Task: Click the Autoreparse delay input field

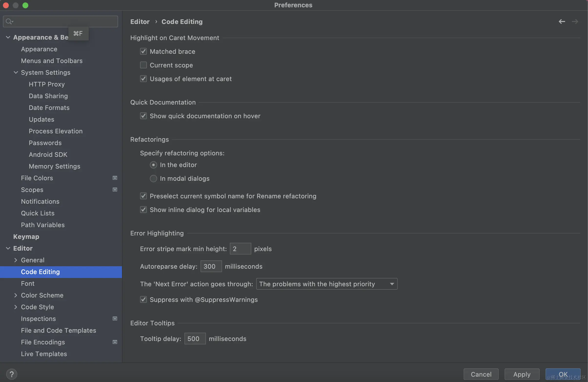Action: click(x=211, y=266)
